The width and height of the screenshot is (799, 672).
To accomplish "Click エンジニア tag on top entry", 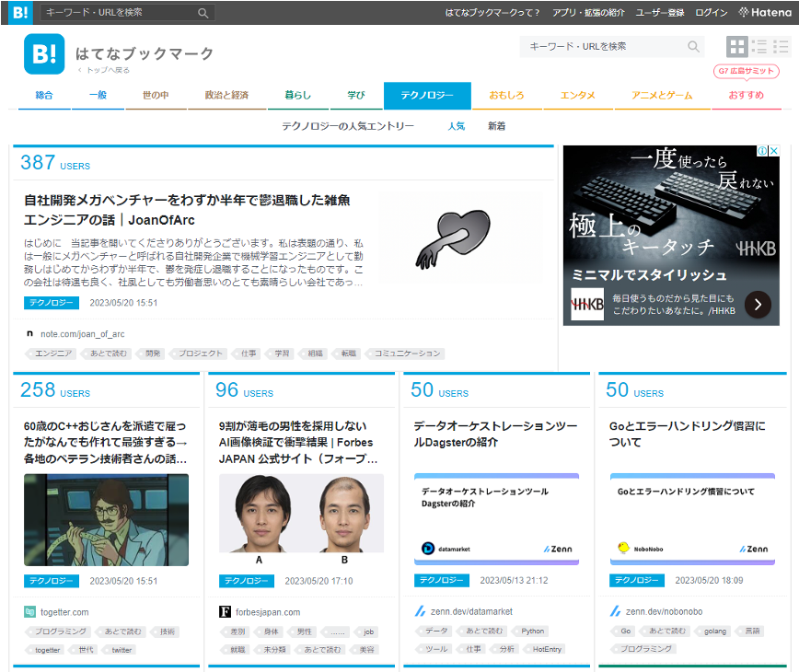I will point(51,353).
